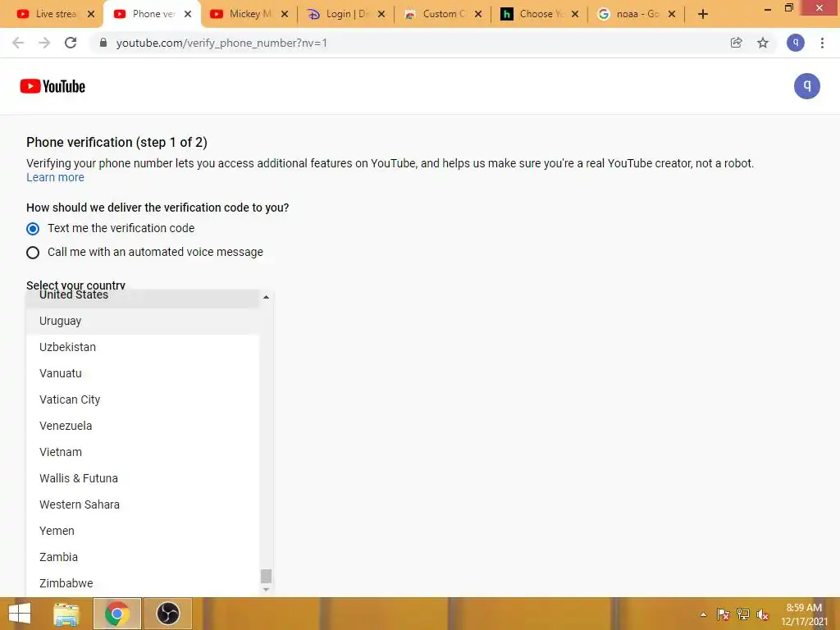840x630 pixels.
Task: View site info via the lock icon
Action: point(103,43)
